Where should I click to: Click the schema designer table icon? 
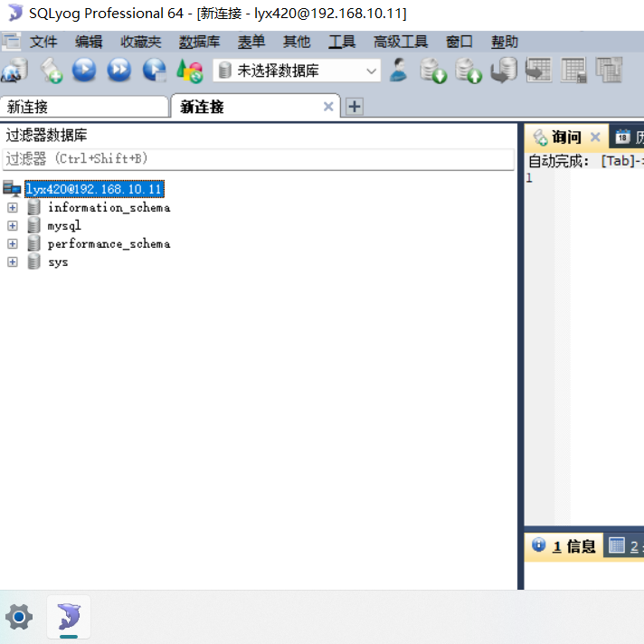point(573,71)
